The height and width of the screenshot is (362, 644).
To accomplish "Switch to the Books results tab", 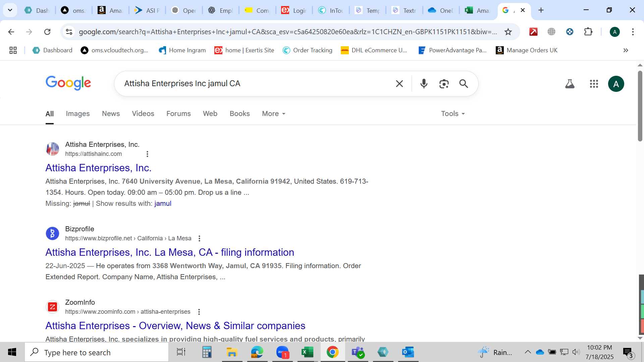I will coord(239,114).
